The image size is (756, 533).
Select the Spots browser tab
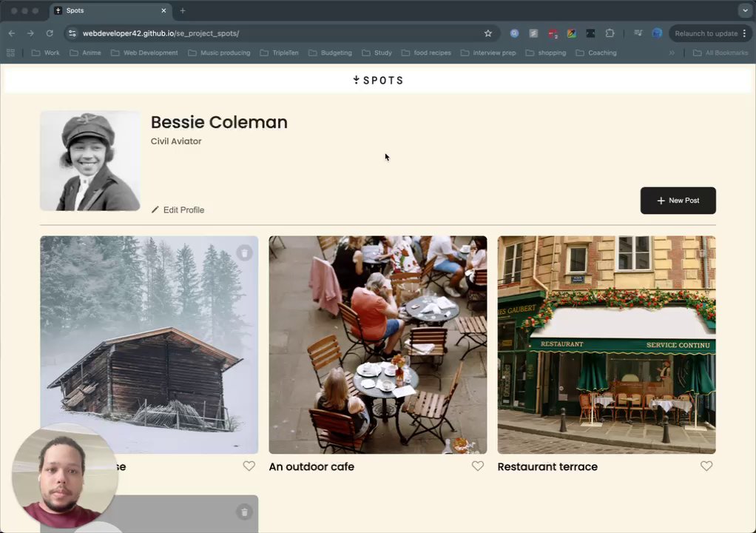tap(111, 10)
